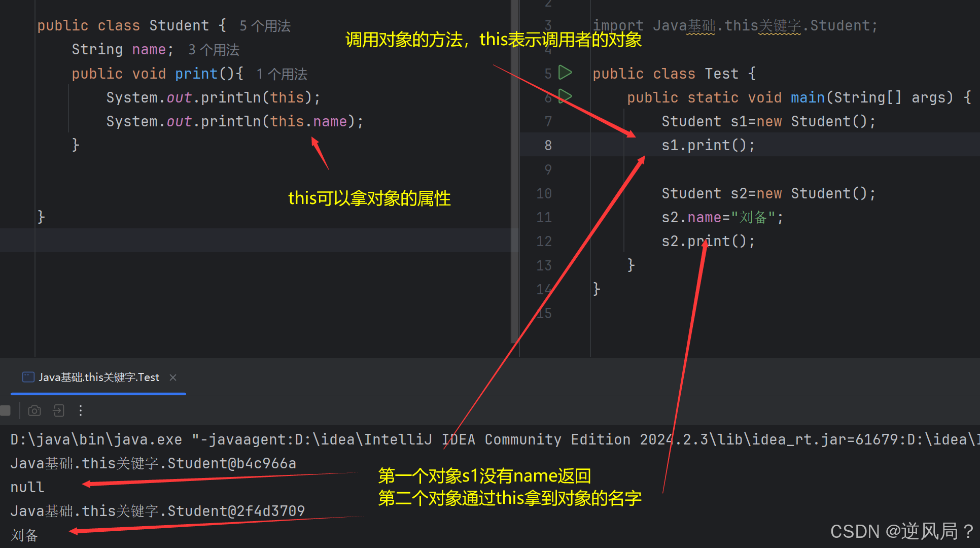The image size is (980, 548).
Task: Select the Java基础.this关键字.Test run tab
Action: tap(99, 378)
